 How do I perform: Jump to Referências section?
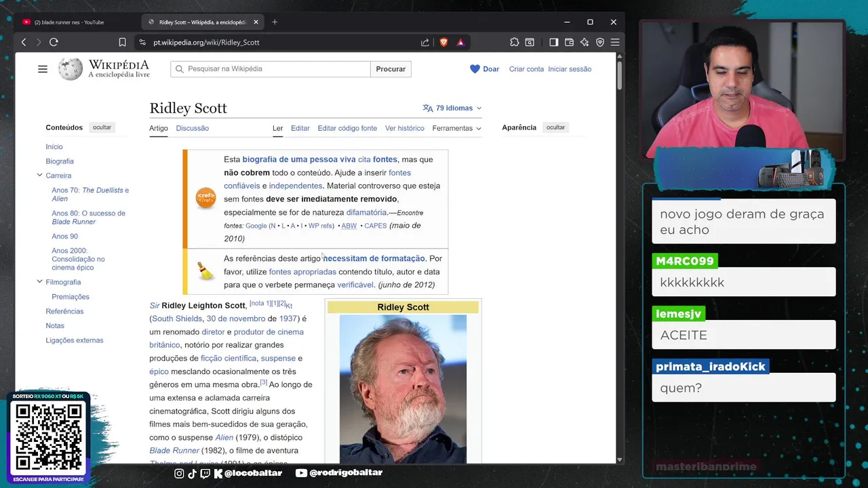tap(64, 311)
